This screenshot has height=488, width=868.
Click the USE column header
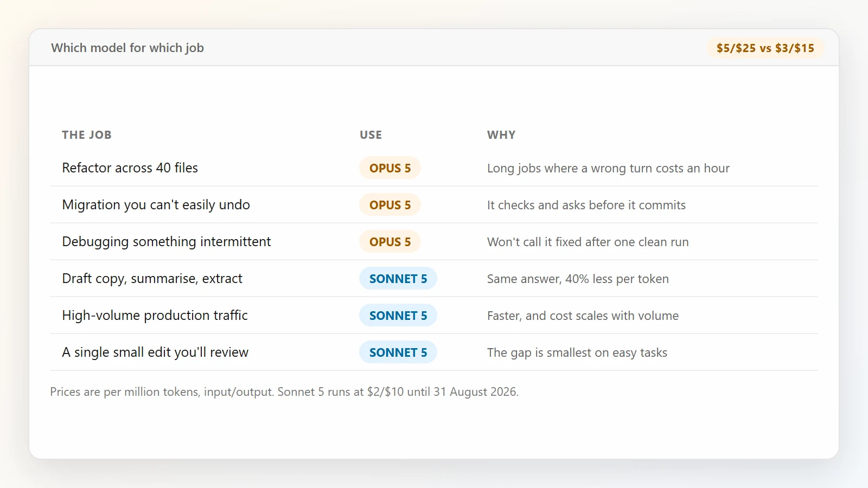click(x=371, y=135)
